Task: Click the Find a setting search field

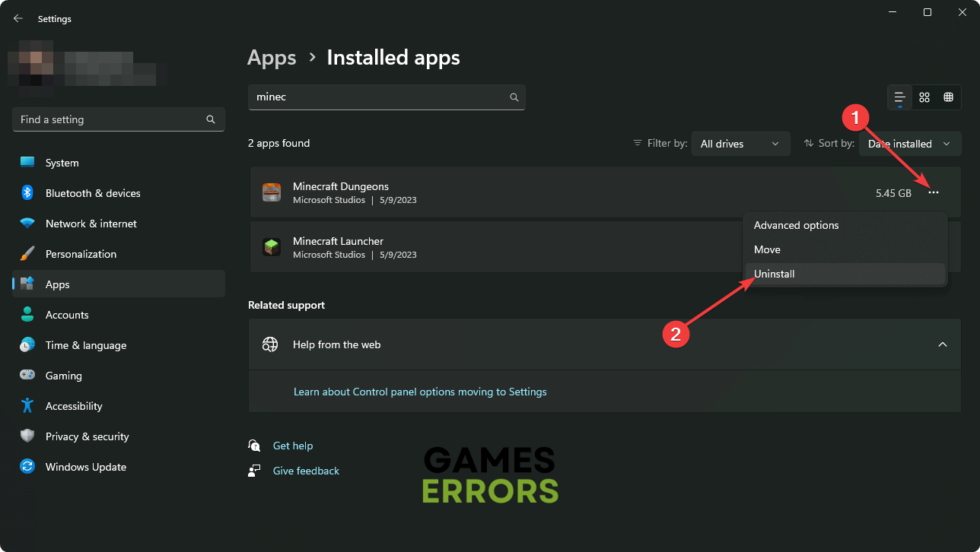Action: pos(110,119)
